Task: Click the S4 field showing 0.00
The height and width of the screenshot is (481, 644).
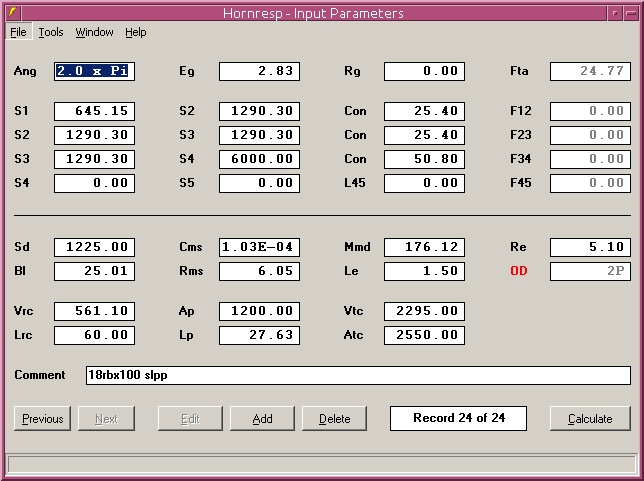Action: [94, 183]
